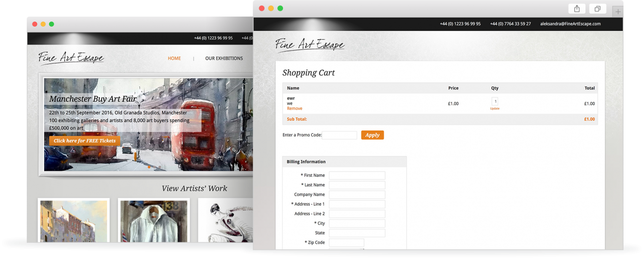Screen dimensions: 644x259
Task: Maximize the back window with green button
Action: [51, 24]
